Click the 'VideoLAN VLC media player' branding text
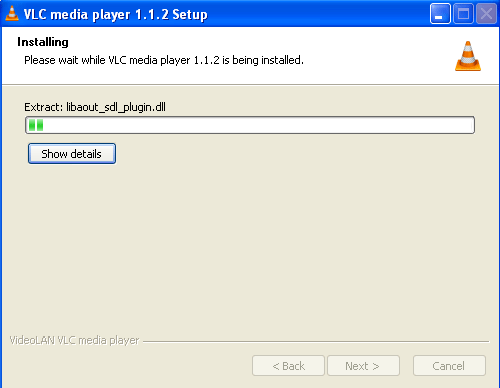Viewport: 500px width, 388px height. pos(74,340)
